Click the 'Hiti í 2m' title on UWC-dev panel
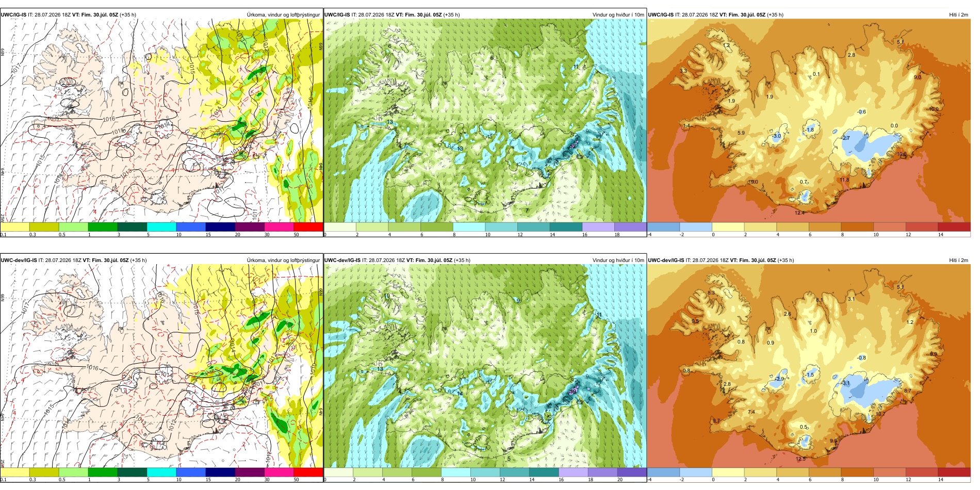Image resolution: width=980 pixels, height=490 pixels. pos(958,260)
